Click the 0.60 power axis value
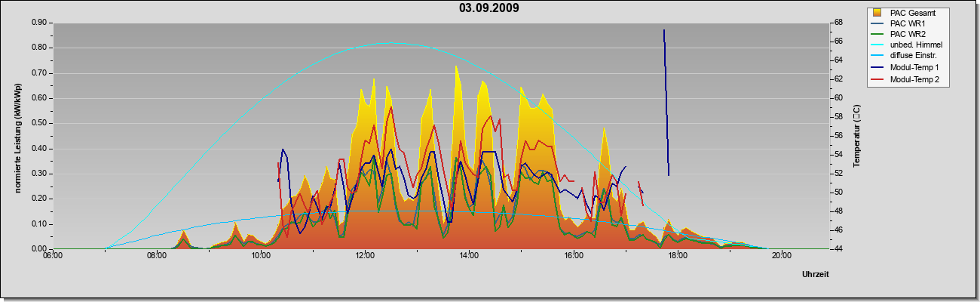 (x=38, y=98)
